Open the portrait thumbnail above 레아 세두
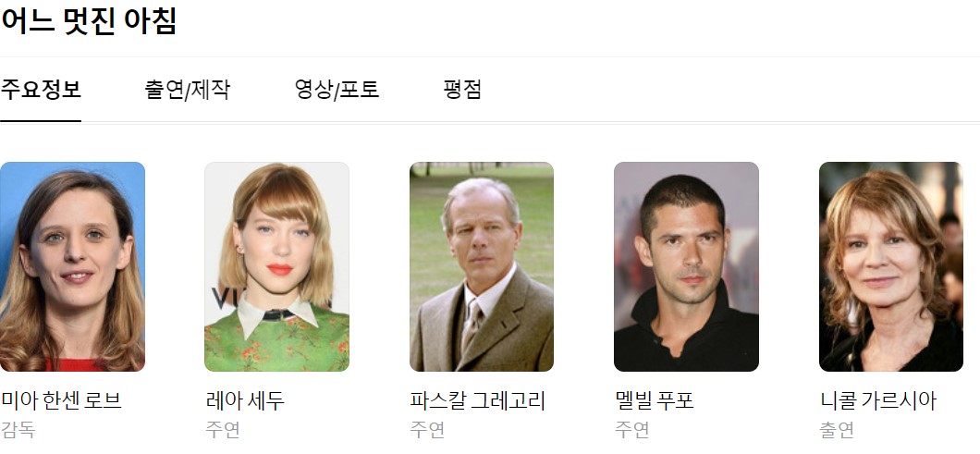 click(276, 266)
